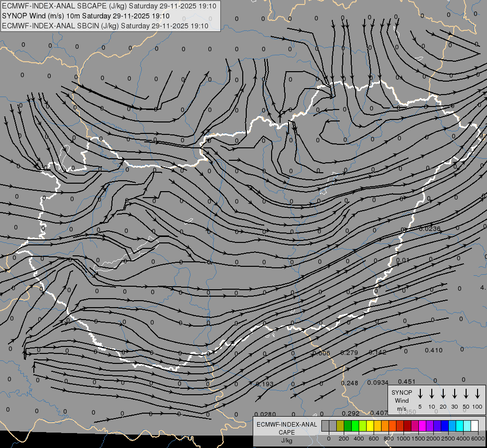The width and height of the screenshot is (487, 448).
Task: Click the 20 m/s wind arrow symbol
Action: click(443, 394)
